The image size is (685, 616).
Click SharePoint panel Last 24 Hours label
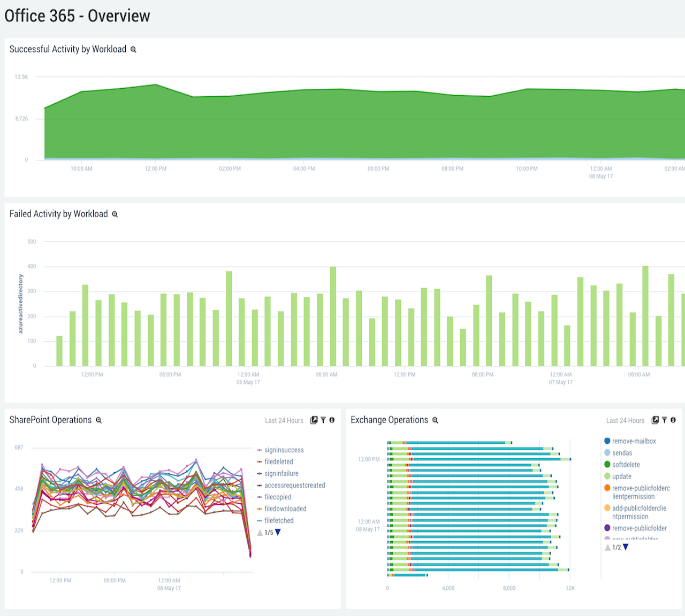click(284, 421)
